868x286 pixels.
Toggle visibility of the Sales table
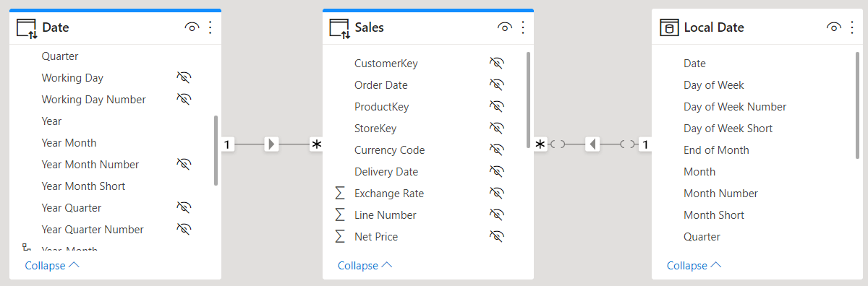click(504, 27)
